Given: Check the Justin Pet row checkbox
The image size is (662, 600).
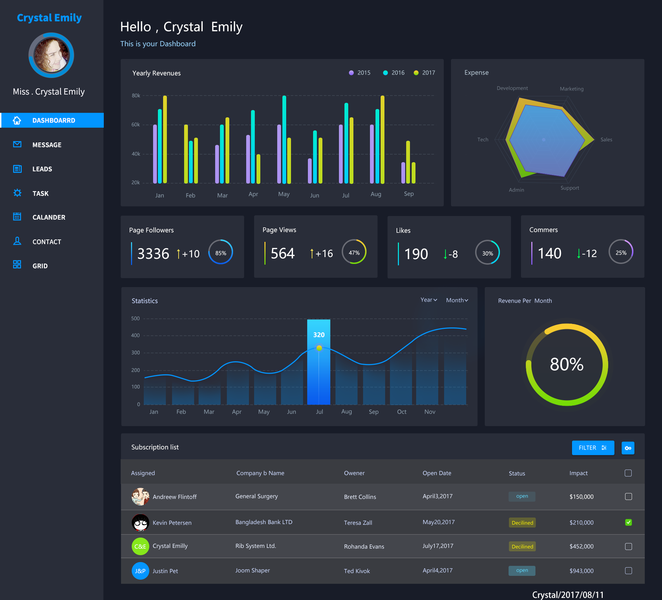Looking at the screenshot, I should point(628,571).
